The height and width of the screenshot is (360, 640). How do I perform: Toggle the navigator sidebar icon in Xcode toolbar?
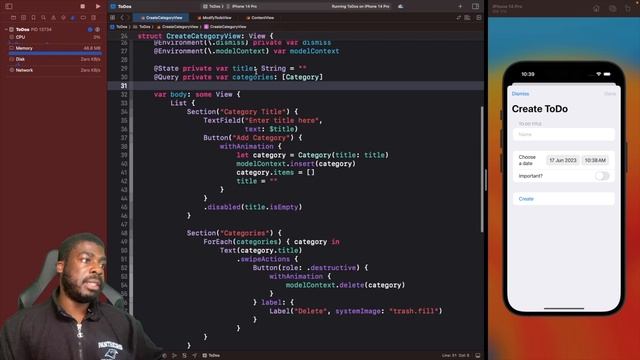[x=9, y=7]
